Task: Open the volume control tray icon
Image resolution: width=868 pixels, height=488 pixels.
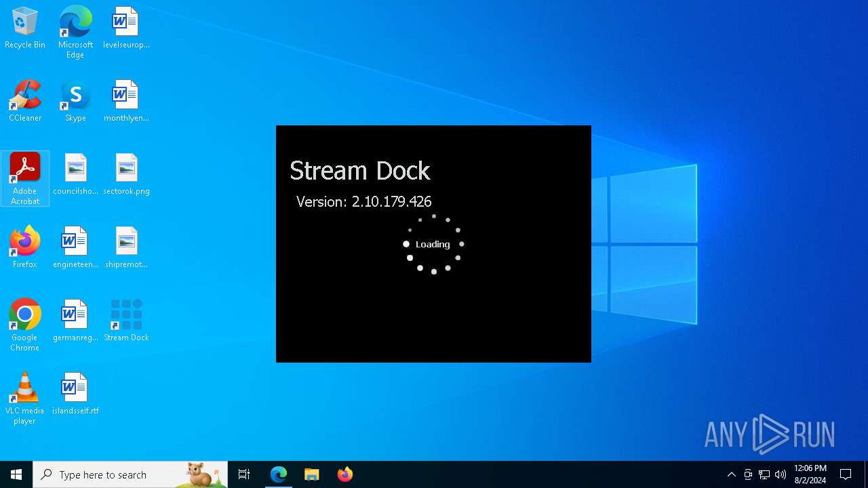Action: pyautogui.click(x=781, y=474)
